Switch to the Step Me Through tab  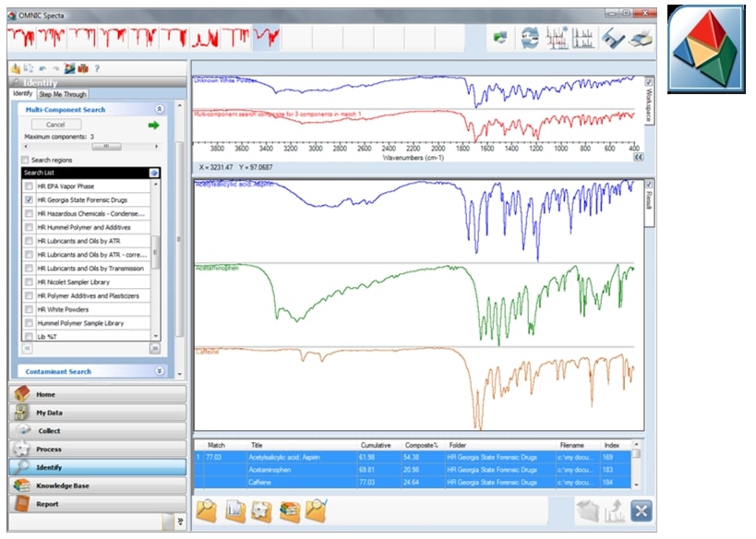[x=63, y=94]
